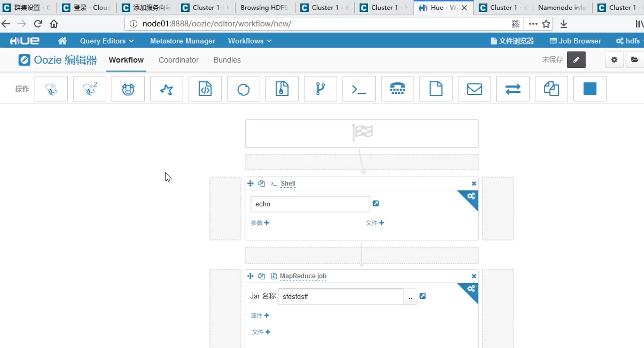Add a Fork decision node
This screenshot has width=644, height=348.
point(320,89)
